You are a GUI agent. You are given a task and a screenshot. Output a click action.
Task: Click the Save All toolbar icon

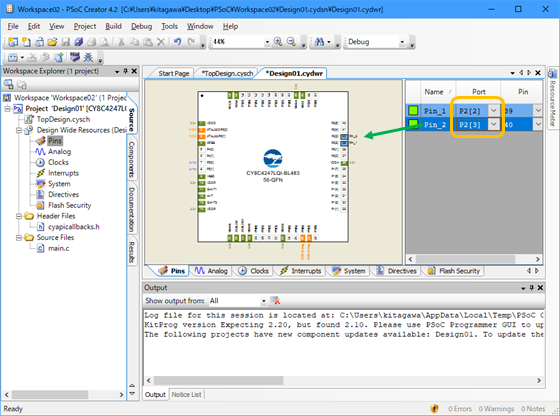click(x=79, y=42)
